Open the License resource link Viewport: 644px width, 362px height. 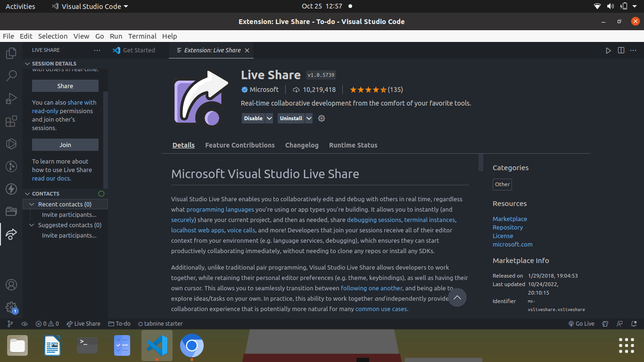coord(503,236)
